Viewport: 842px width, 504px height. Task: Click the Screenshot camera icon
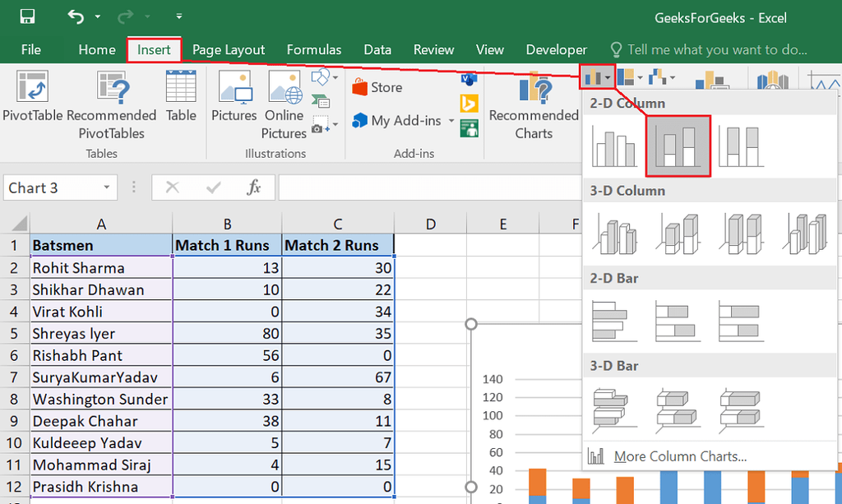[320, 124]
